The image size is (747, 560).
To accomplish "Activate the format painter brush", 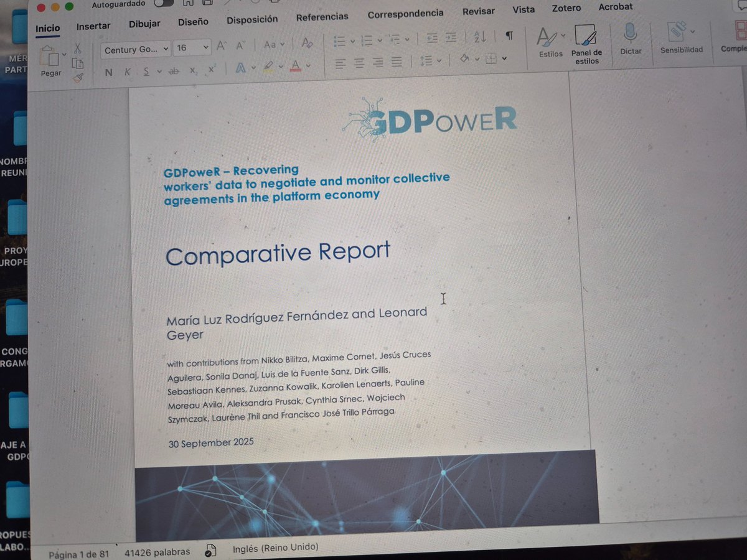I will 78,77.
